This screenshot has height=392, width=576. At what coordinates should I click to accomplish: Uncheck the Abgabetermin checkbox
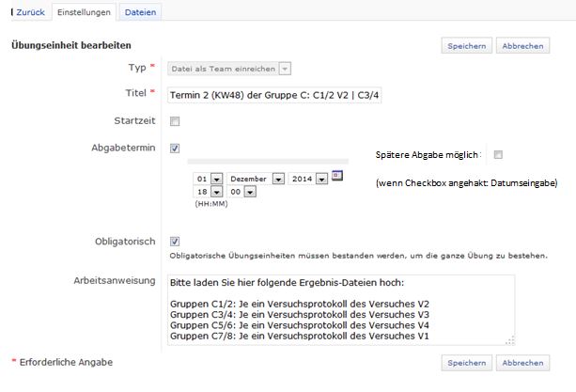click(175, 148)
